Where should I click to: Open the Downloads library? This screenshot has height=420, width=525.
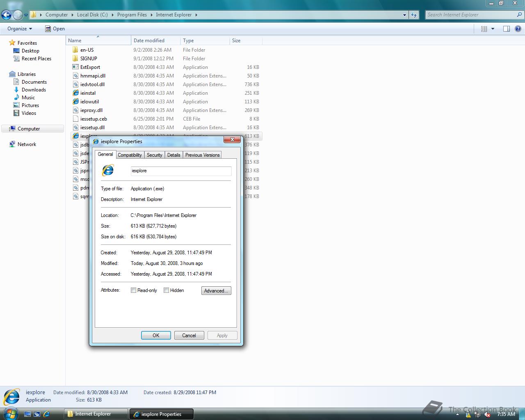click(34, 90)
